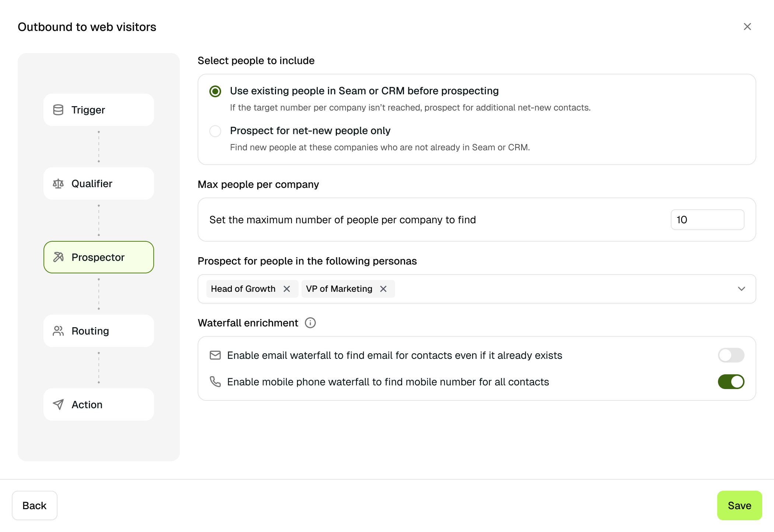Click the Back button
Image resolution: width=774 pixels, height=532 pixels.
pyautogui.click(x=35, y=505)
